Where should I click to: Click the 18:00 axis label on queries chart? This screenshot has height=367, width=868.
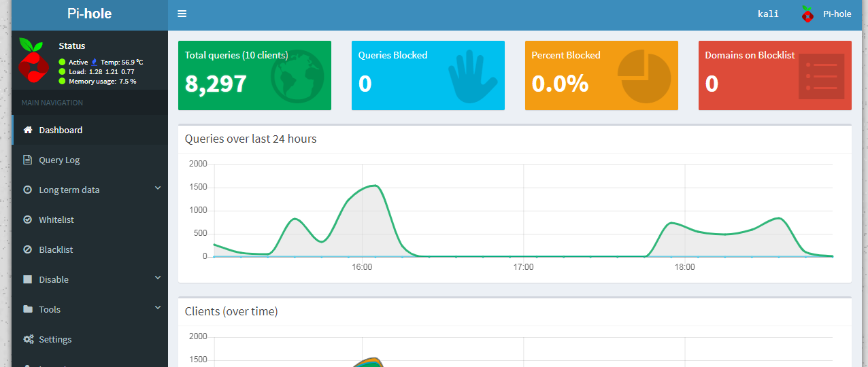click(x=685, y=267)
